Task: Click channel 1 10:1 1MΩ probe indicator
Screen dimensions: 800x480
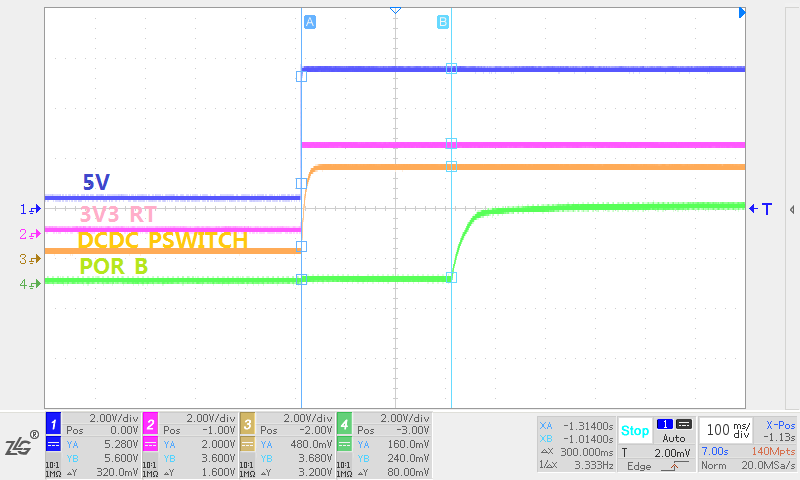Action: click(54, 469)
